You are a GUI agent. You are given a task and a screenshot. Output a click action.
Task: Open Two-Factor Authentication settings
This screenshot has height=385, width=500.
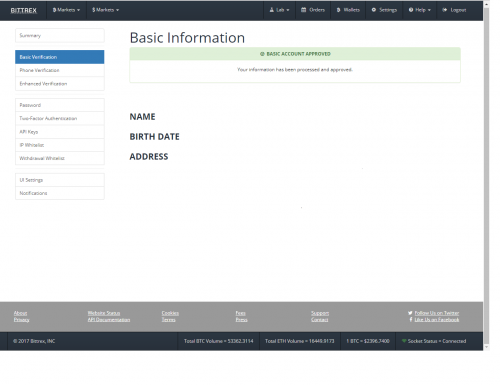click(x=60, y=118)
